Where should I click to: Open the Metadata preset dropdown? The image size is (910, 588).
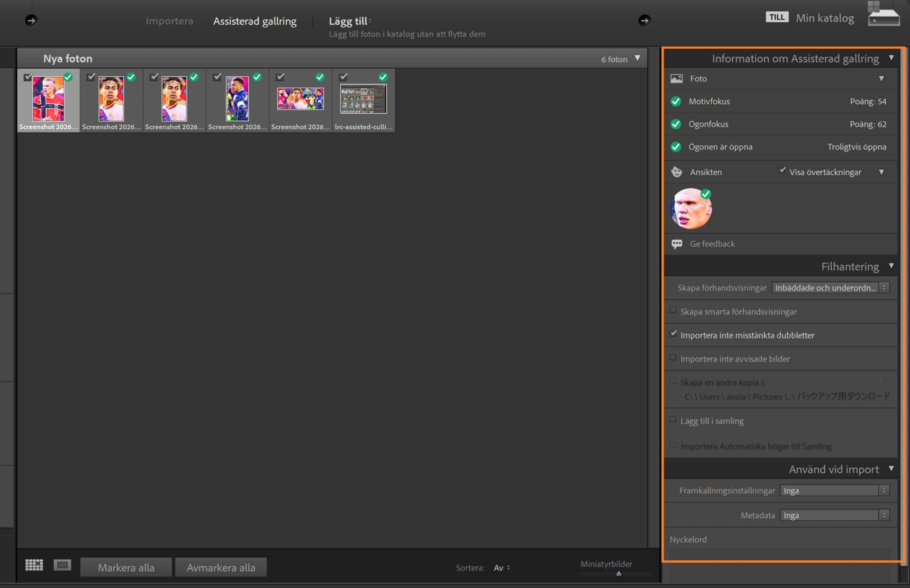[835, 515]
